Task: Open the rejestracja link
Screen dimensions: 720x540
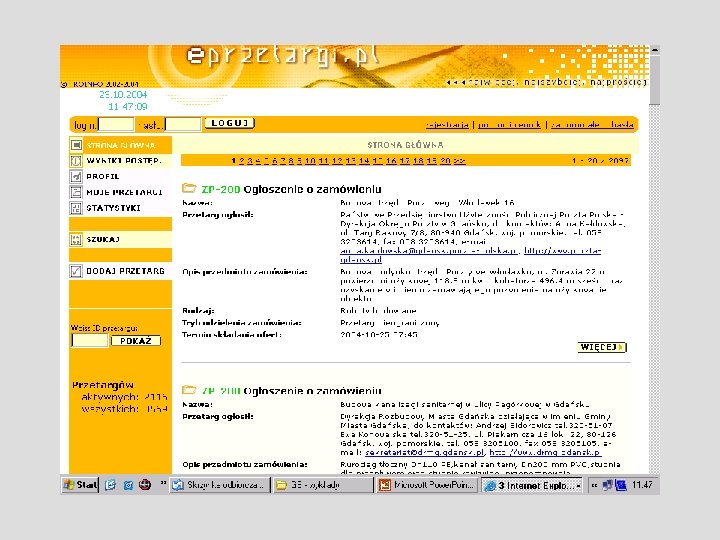Action: coord(447,124)
